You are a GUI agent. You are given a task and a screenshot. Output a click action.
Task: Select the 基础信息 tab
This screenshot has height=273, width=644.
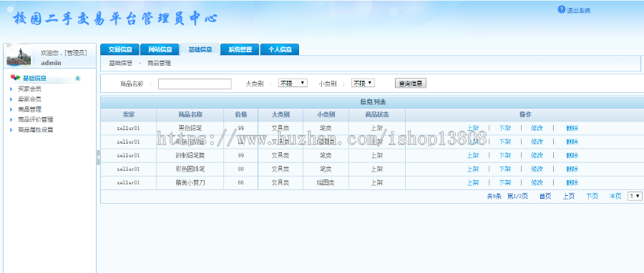tap(200, 49)
